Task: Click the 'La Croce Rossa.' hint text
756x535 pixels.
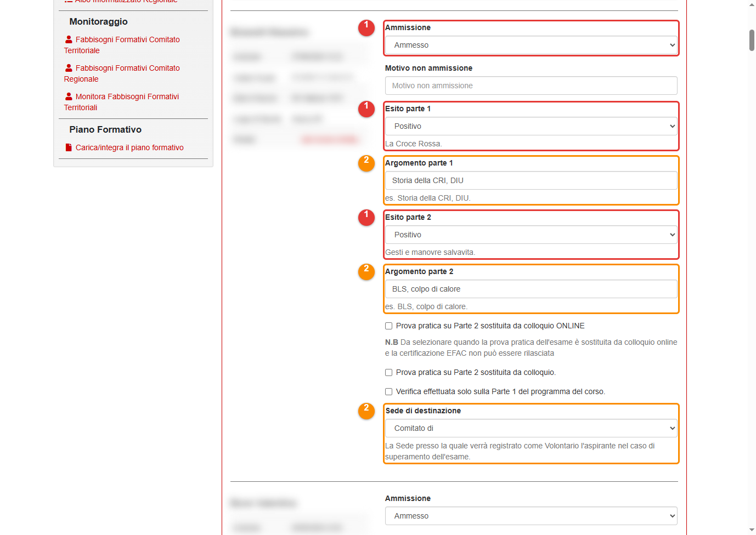Action: click(414, 144)
